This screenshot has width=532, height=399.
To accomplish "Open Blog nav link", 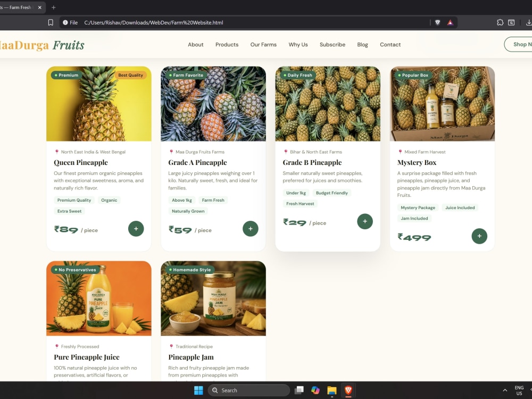I will (363, 45).
